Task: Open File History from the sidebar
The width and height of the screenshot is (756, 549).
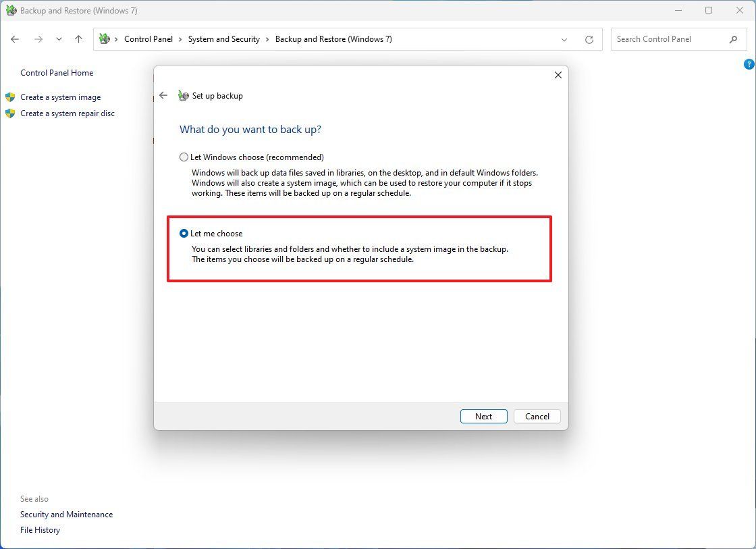Action: pyautogui.click(x=40, y=529)
